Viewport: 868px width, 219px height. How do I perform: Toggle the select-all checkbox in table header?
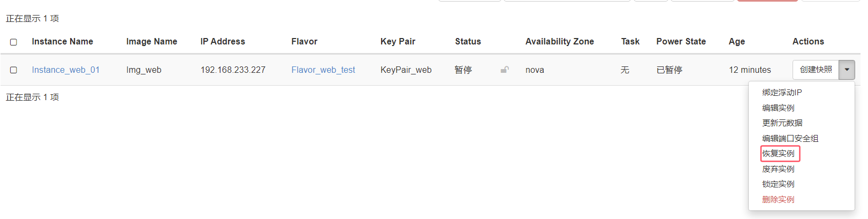[x=13, y=42]
